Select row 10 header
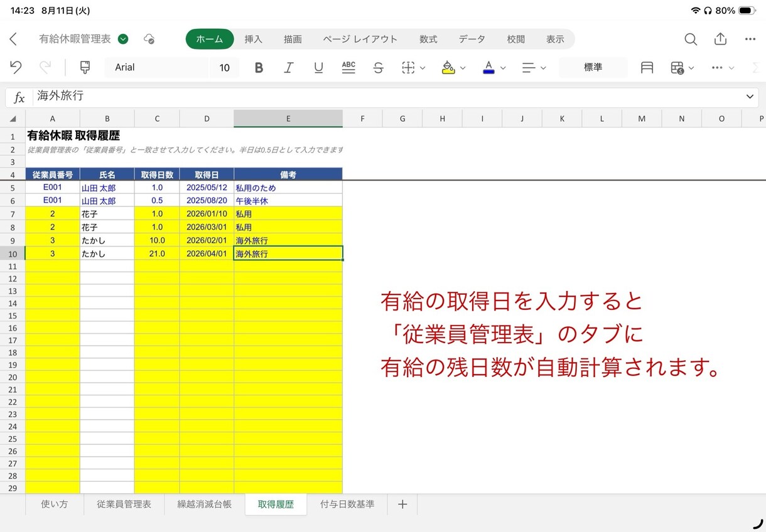Viewport: 766px width, 532px height. (13, 253)
